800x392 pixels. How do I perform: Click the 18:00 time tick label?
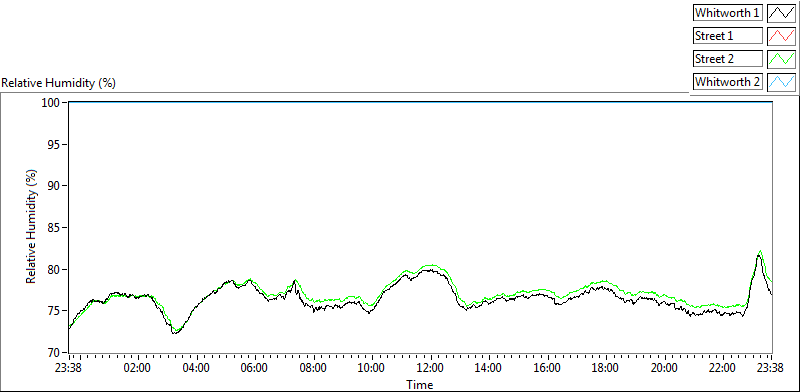pos(606,368)
